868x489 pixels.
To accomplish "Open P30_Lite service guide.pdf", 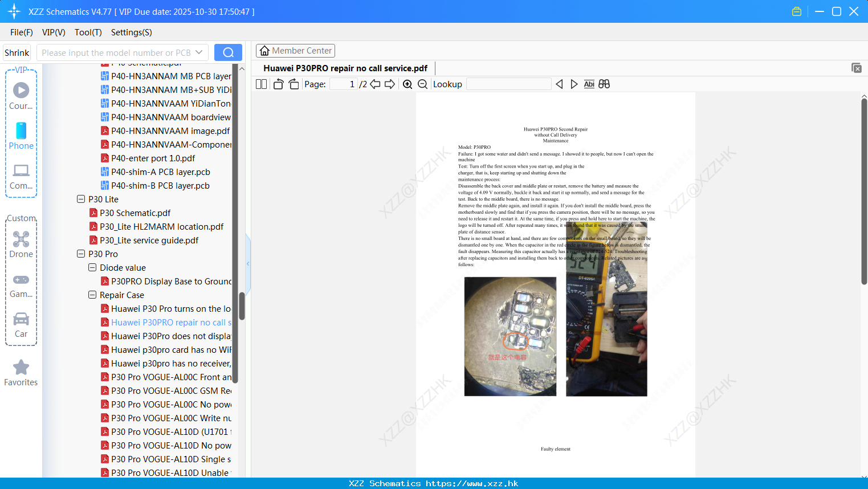I will [x=144, y=240].
